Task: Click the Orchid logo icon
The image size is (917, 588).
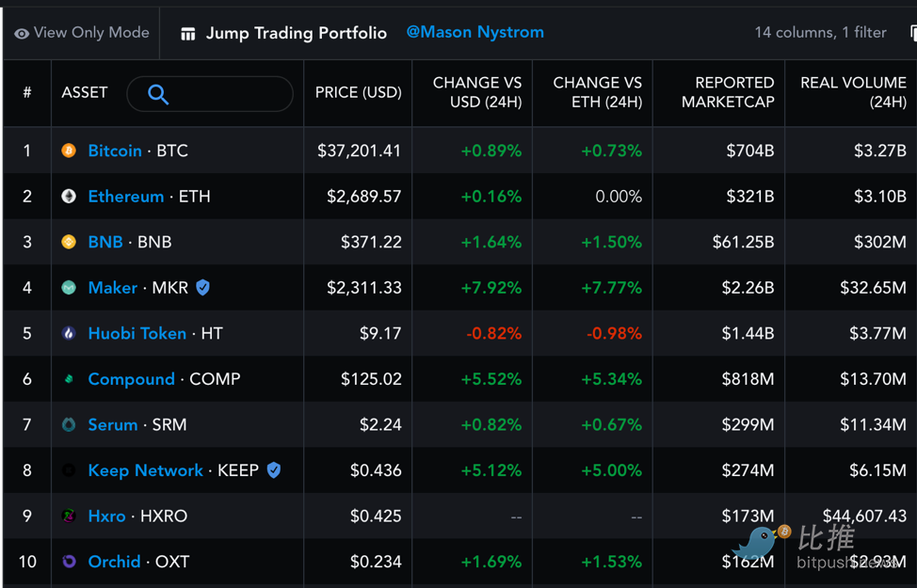Action: pyautogui.click(x=69, y=562)
